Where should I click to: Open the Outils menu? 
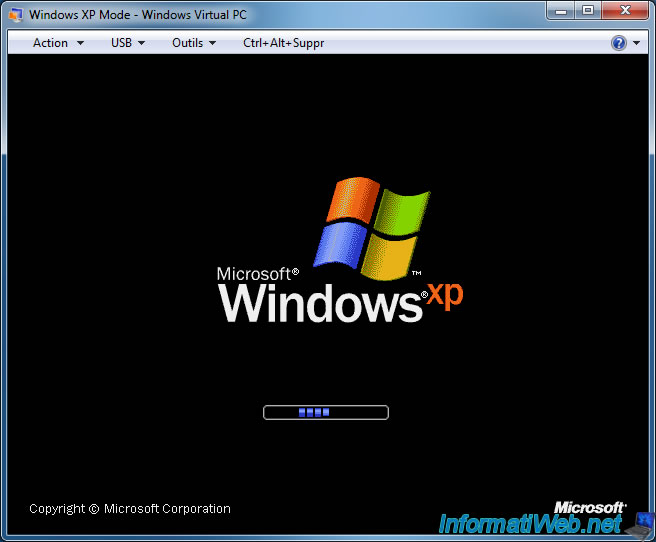(194, 43)
